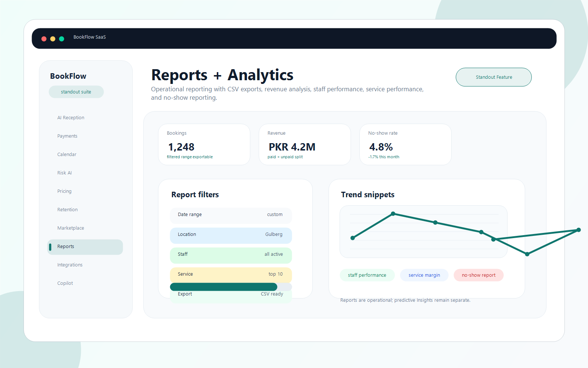Click the yellow window dot
Image resolution: width=588 pixels, height=368 pixels.
pyautogui.click(x=53, y=39)
